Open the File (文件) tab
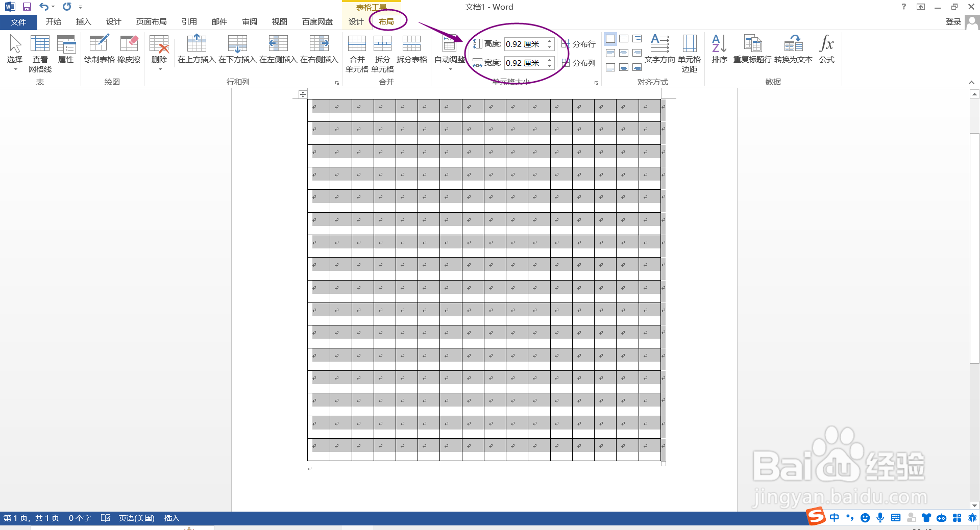This screenshot has width=980, height=530. [x=18, y=22]
